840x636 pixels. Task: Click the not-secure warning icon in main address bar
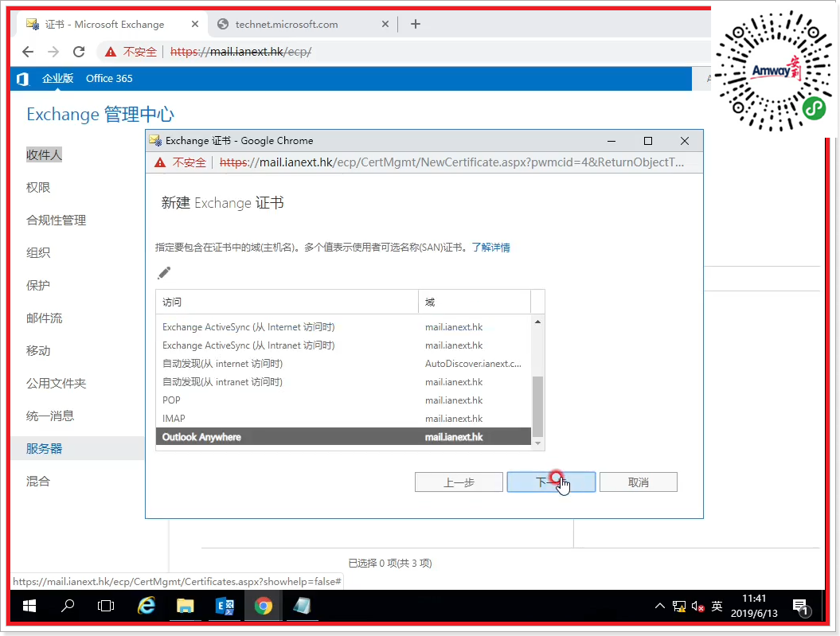(111, 52)
